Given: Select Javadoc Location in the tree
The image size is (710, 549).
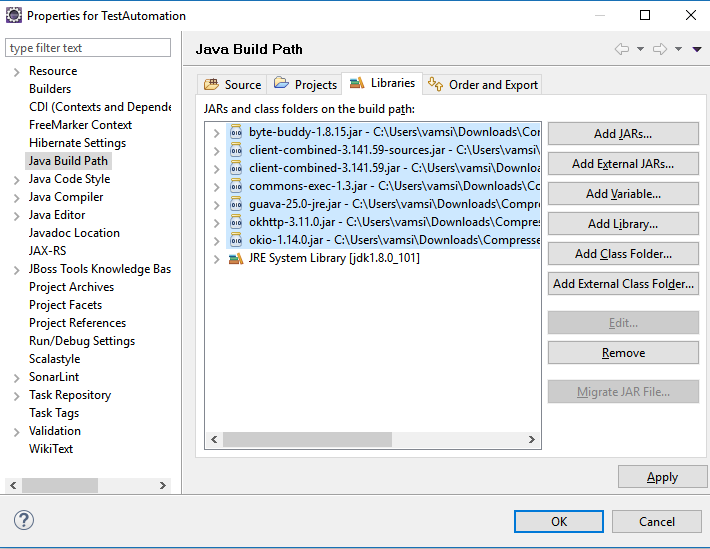Looking at the screenshot, I should pyautogui.click(x=74, y=233).
